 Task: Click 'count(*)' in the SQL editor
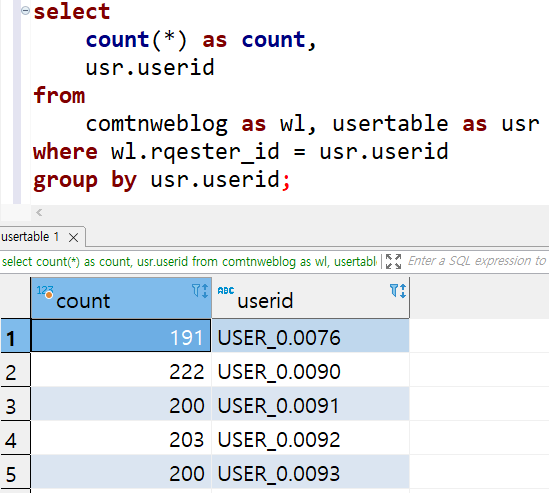[136, 40]
